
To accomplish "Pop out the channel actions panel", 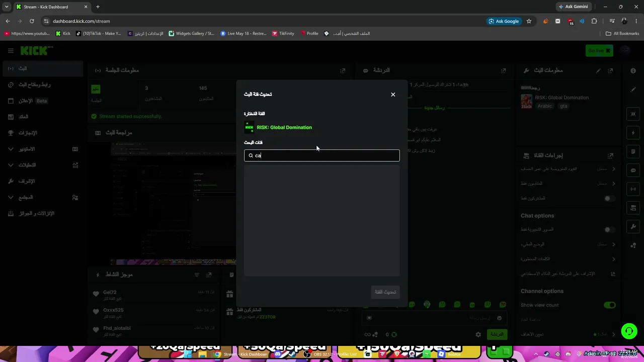I will tap(610, 156).
